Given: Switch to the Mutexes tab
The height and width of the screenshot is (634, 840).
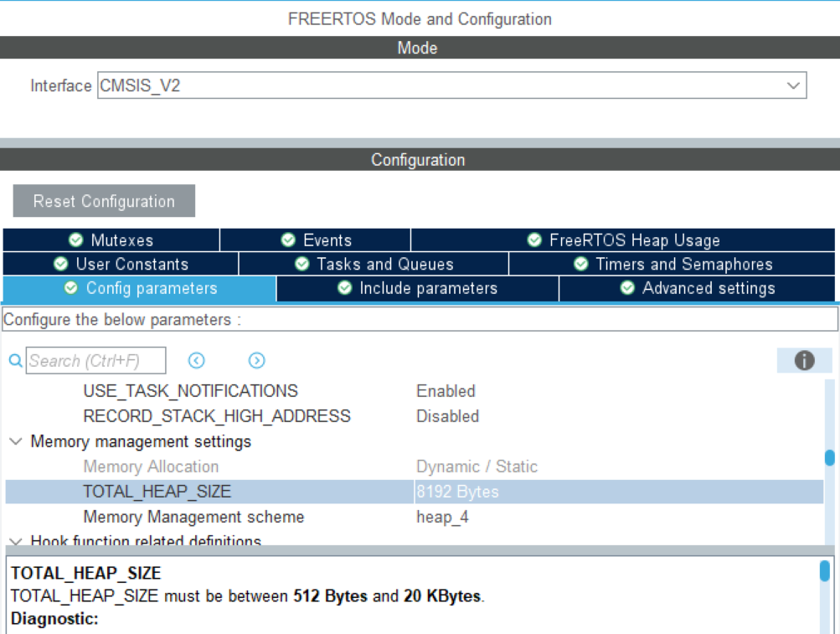Looking at the screenshot, I should click(x=111, y=240).
